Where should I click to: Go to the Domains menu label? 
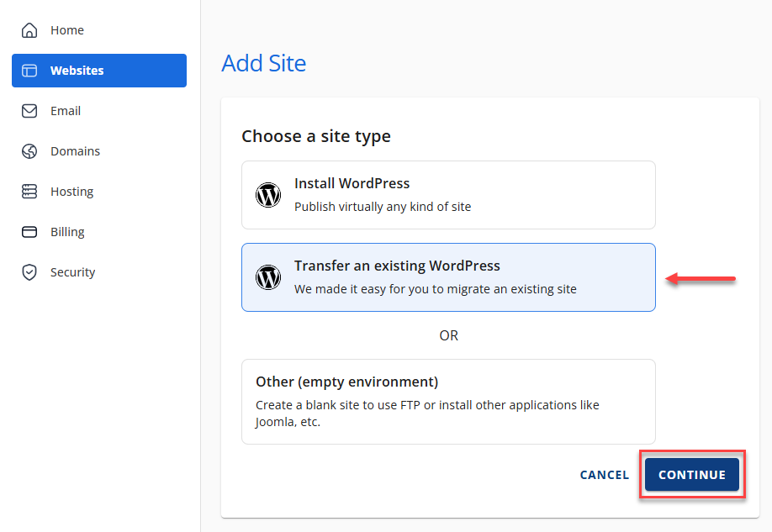tap(75, 151)
